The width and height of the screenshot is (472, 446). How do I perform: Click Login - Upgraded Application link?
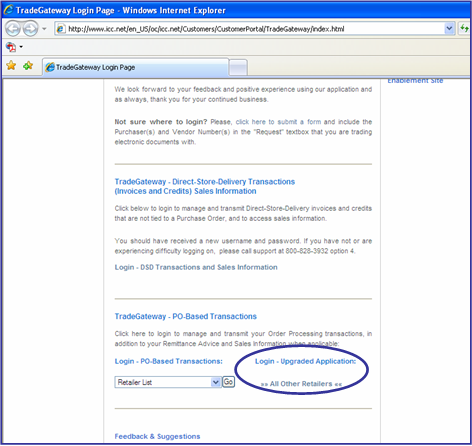306,361
